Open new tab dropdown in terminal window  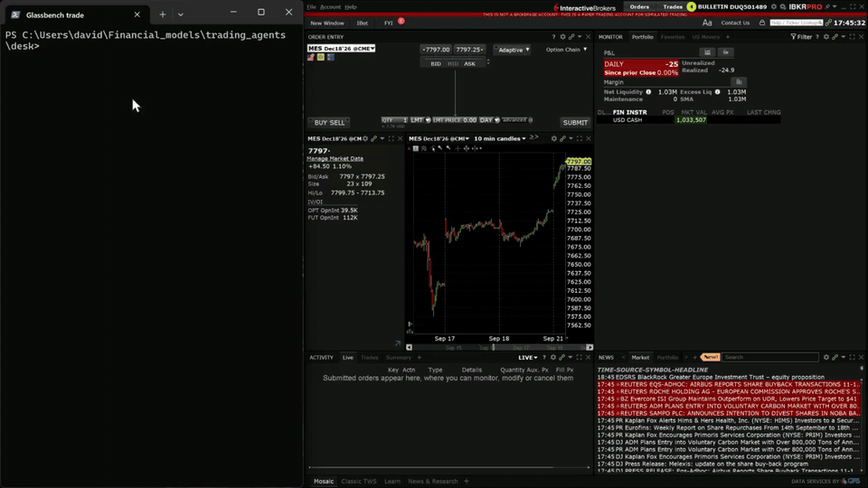click(x=181, y=14)
